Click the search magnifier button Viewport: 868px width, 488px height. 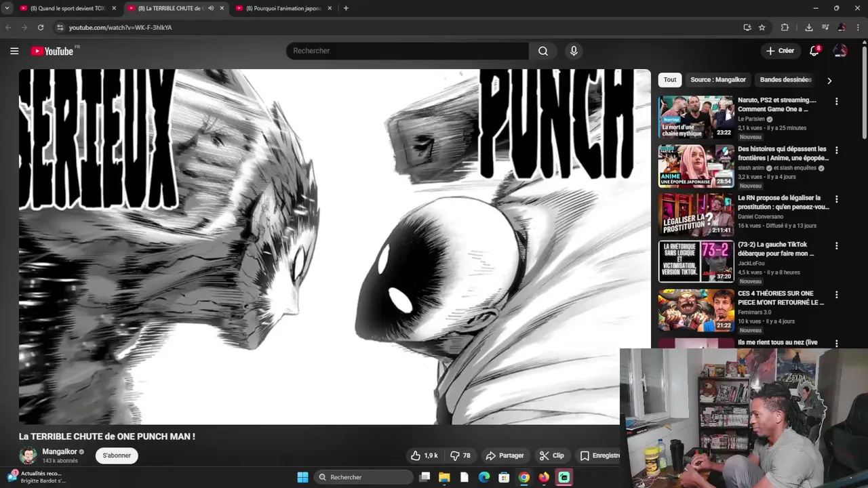[x=543, y=51]
